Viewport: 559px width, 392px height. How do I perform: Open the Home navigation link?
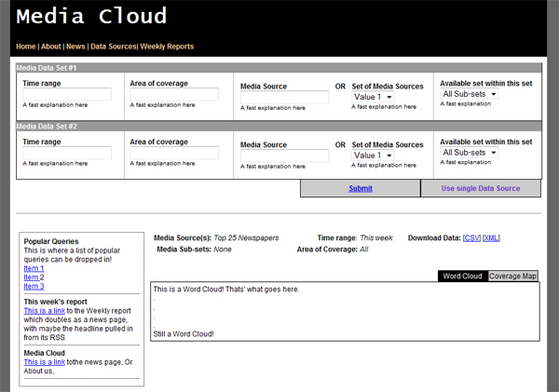(25, 47)
